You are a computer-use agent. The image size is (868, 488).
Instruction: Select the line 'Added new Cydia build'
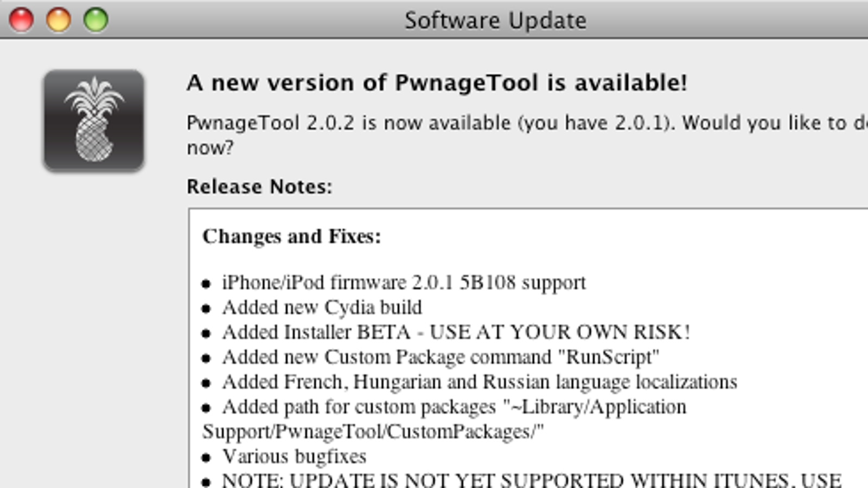click(x=322, y=307)
